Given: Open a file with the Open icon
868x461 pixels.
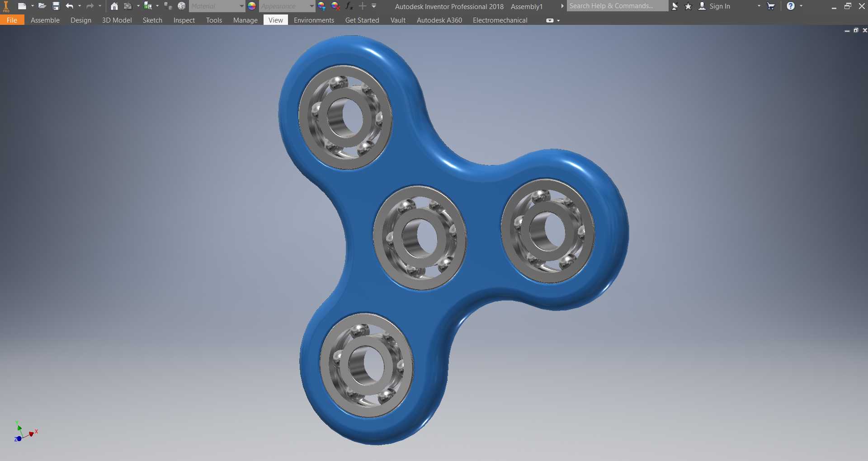Looking at the screenshot, I should coord(42,6).
